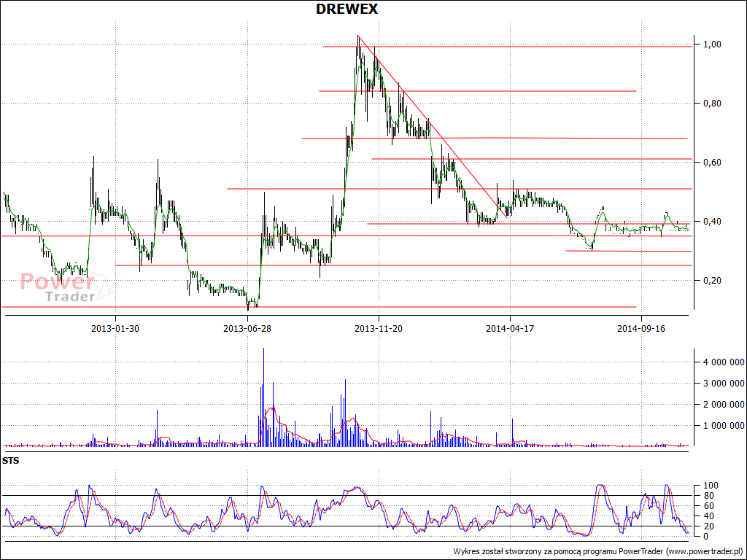This screenshot has width=747, height=560.
Task: Click the STS indicator label
Action: point(10,461)
